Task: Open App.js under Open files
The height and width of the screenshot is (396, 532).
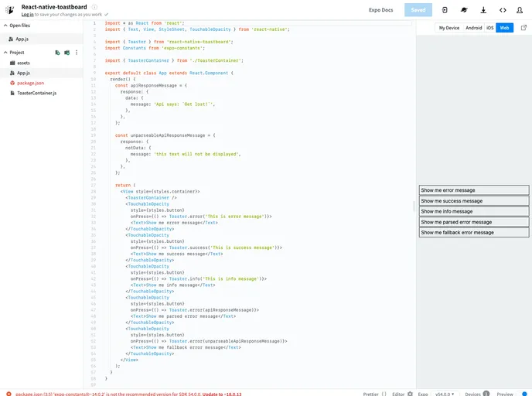Action: click(x=42, y=39)
